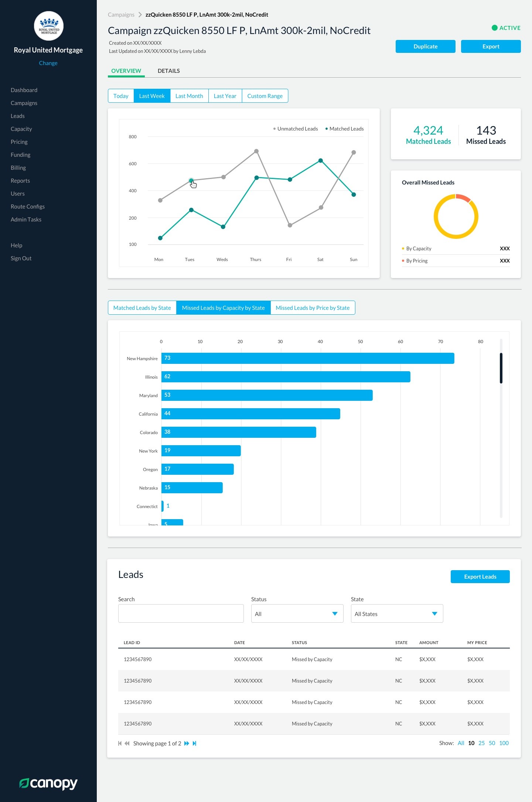This screenshot has width=532, height=802.
Task: Open Campaigns in the sidebar
Action: point(24,103)
